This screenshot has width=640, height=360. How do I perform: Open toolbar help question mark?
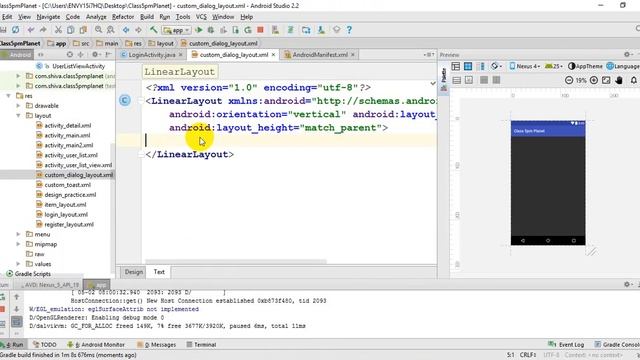point(349,30)
